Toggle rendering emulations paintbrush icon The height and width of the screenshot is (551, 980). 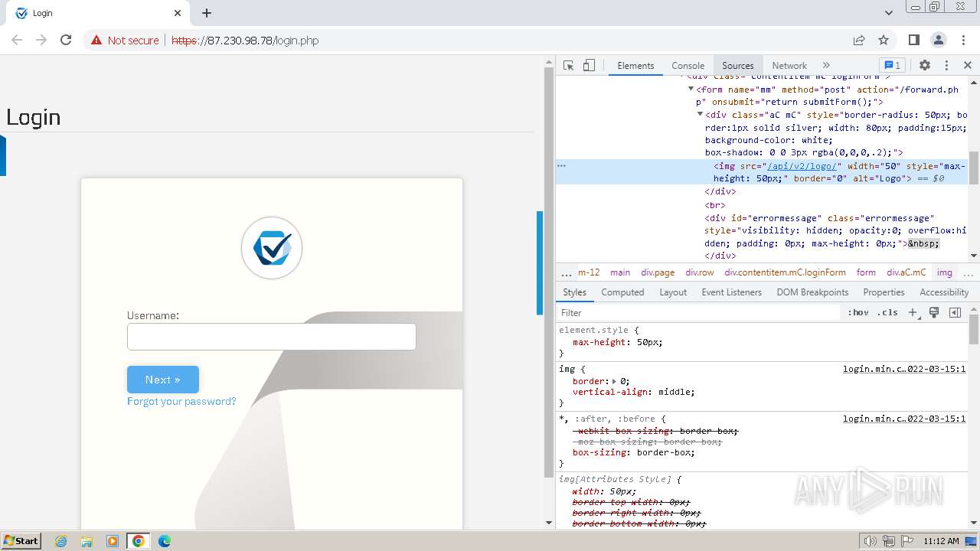[934, 312]
